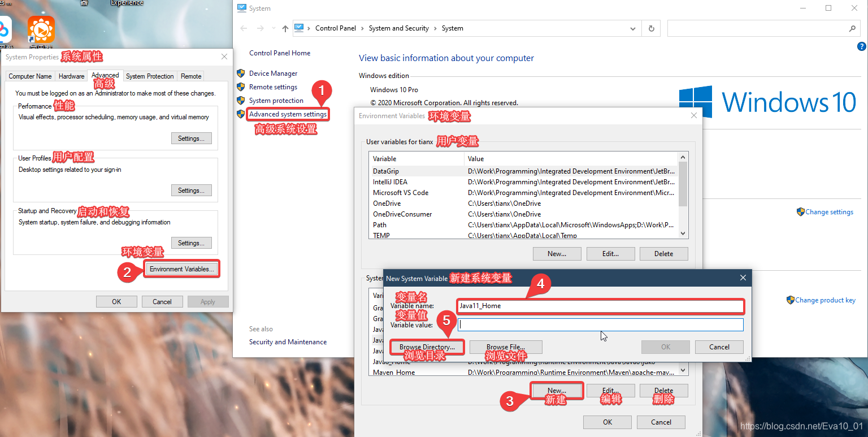This screenshot has width=868, height=437.
Task: Refresh the System window address bar
Action: point(652,28)
